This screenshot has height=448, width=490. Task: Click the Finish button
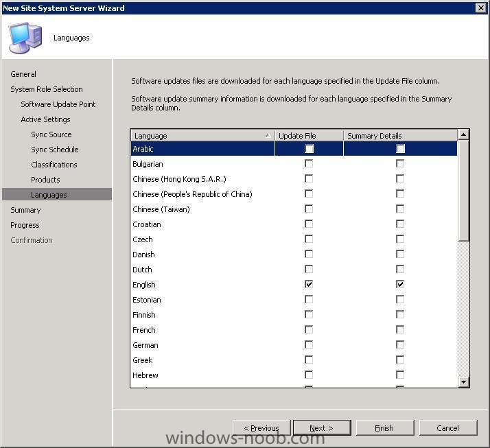(x=385, y=427)
